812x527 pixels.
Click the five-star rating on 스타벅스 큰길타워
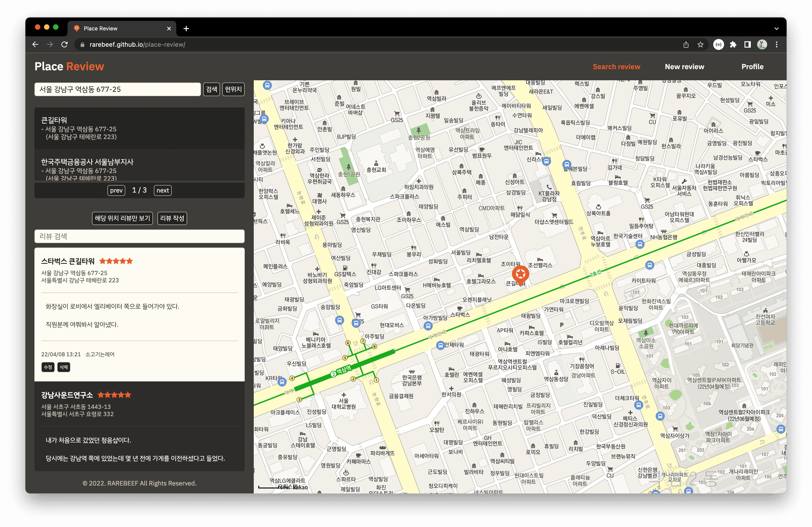(x=116, y=261)
